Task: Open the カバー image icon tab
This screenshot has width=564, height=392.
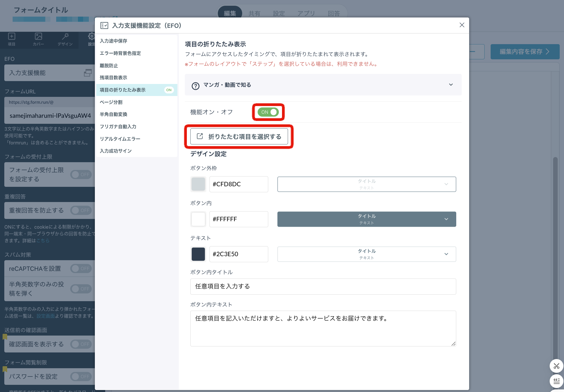Action: (38, 36)
